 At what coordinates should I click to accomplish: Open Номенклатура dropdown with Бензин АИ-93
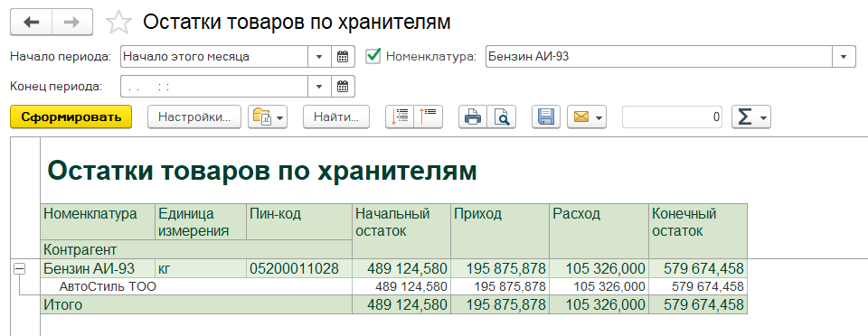click(844, 56)
